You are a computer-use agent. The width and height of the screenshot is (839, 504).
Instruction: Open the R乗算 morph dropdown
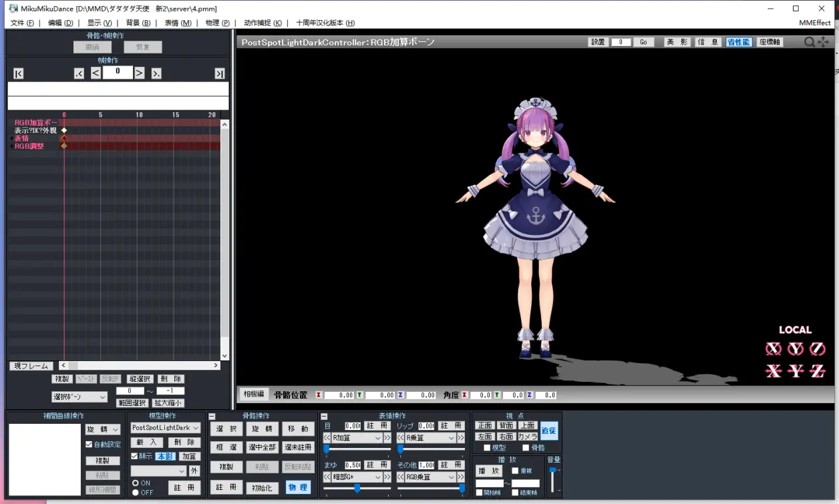click(431, 438)
